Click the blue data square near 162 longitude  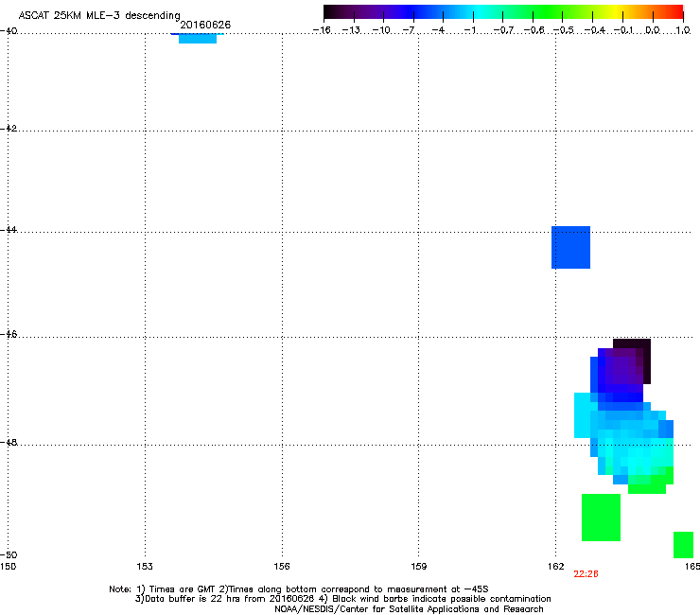point(571,248)
